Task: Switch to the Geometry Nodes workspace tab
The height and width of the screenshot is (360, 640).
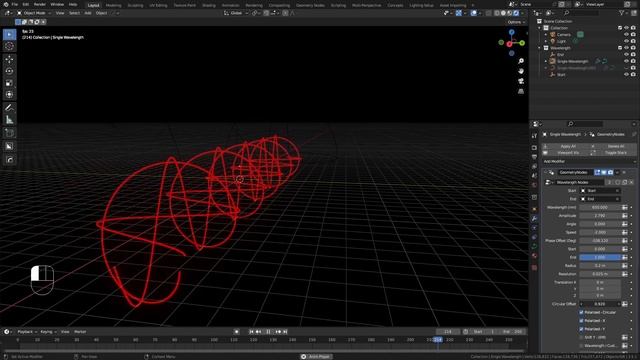Action: pos(310,5)
